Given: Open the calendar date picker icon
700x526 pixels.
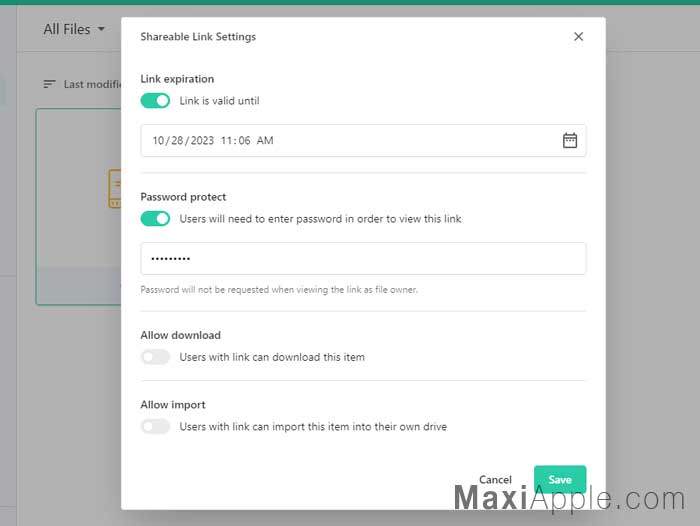Looking at the screenshot, I should 570,141.
